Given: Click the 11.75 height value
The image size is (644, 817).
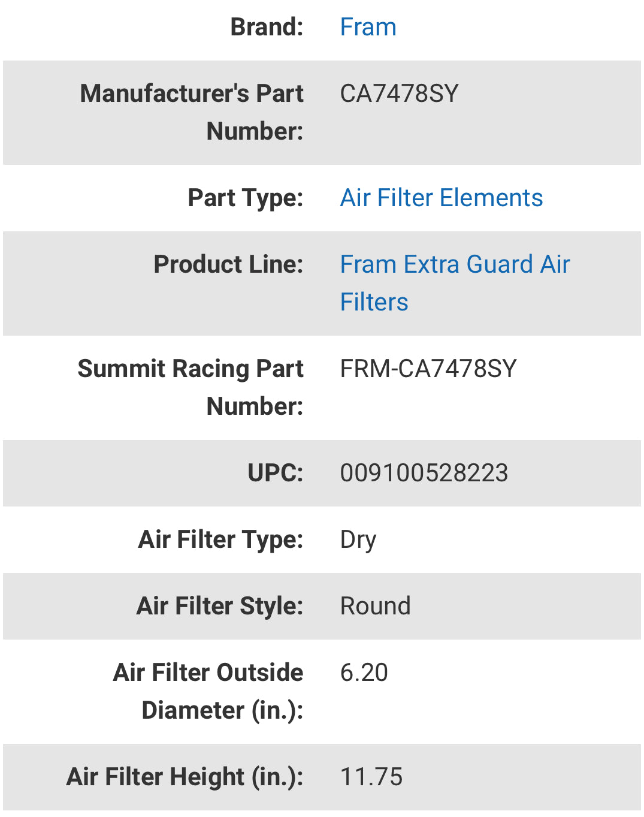Looking at the screenshot, I should [371, 777].
